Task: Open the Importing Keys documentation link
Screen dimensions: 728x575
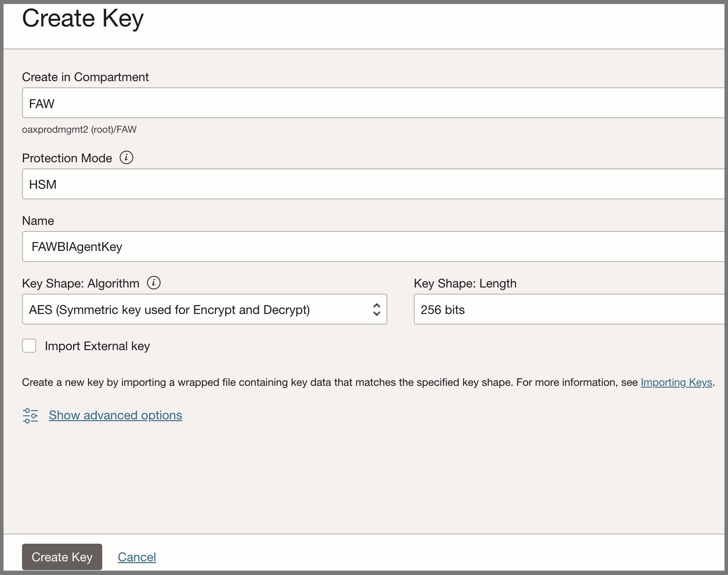Action: click(676, 382)
